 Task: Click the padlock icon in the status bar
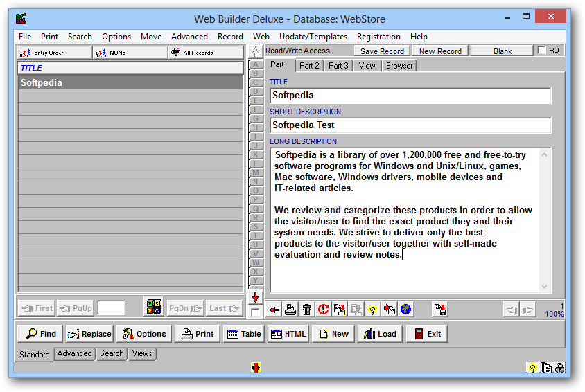tap(559, 368)
